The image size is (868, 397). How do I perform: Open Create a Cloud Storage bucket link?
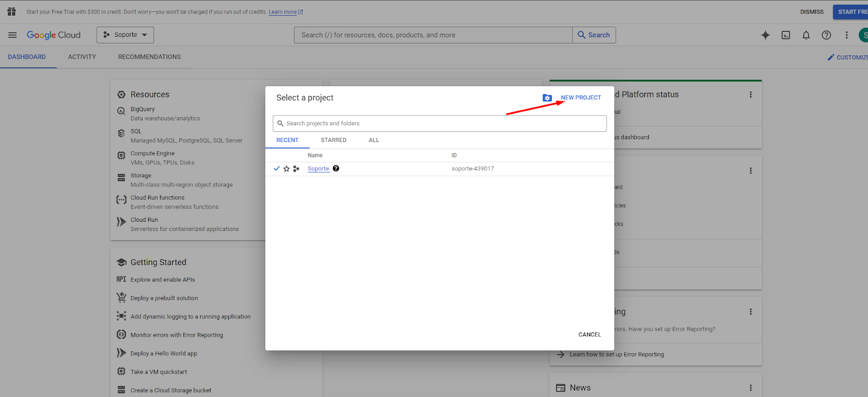coord(171,390)
